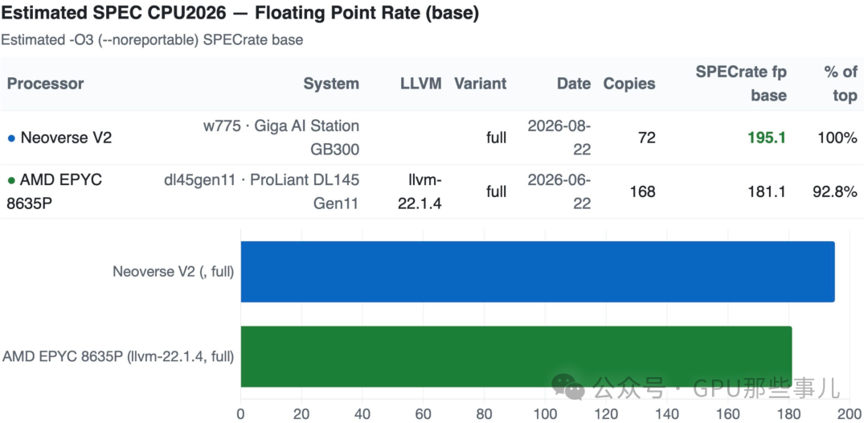Click the blue Neoverse V2 chart bar
This screenshot has width=868, height=423.
click(x=538, y=271)
